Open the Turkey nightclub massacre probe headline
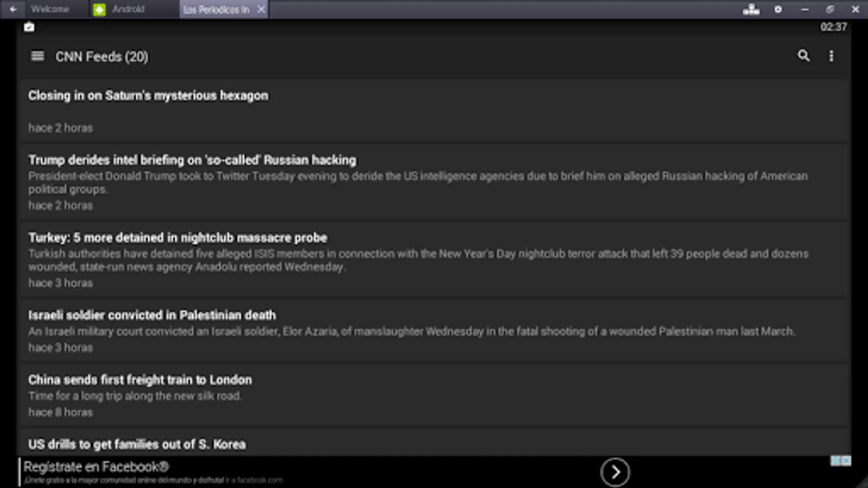Image resolution: width=868 pixels, height=488 pixels. 177,237
